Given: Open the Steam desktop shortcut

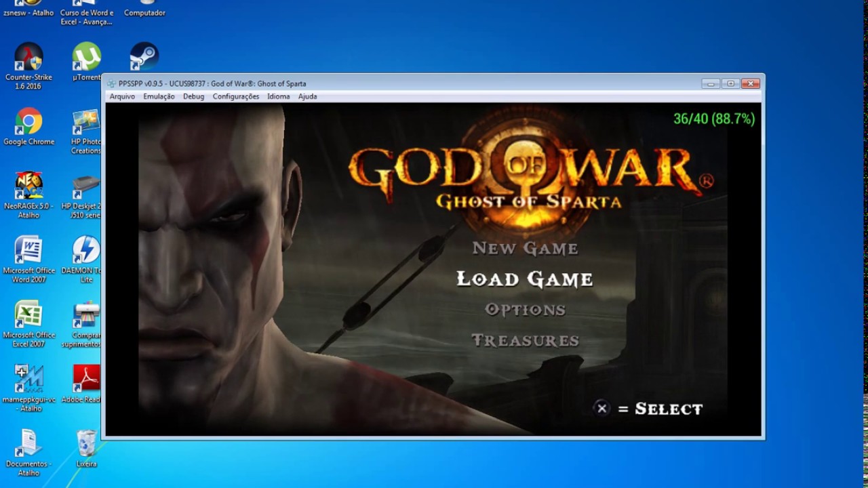Looking at the screenshot, I should point(144,57).
